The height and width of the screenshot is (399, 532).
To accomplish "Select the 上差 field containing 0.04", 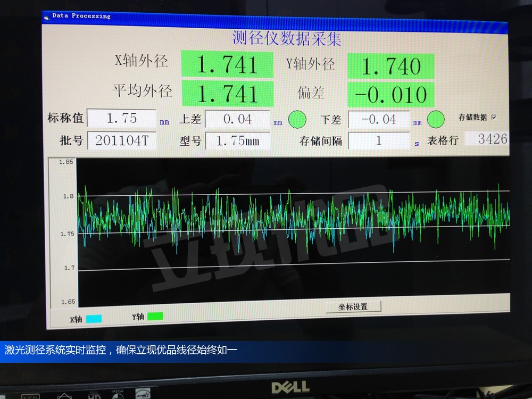I will pyautogui.click(x=237, y=119).
